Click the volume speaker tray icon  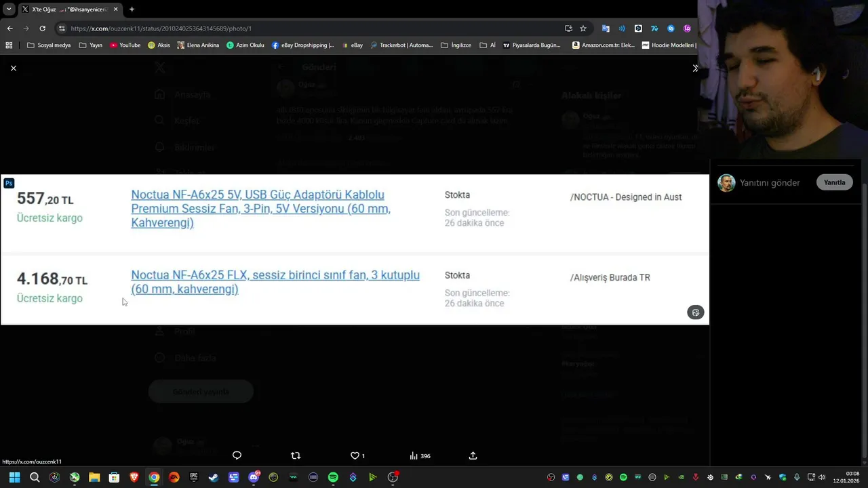tap(822, 477)
